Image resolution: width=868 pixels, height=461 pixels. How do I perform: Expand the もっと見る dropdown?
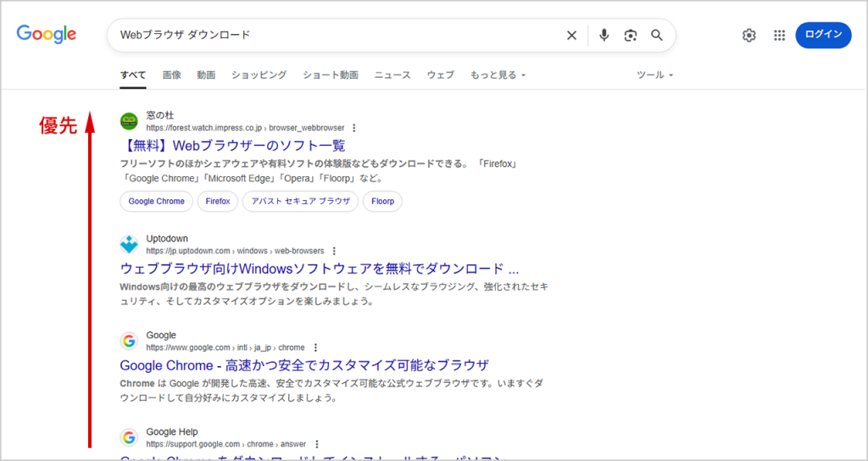498,75
